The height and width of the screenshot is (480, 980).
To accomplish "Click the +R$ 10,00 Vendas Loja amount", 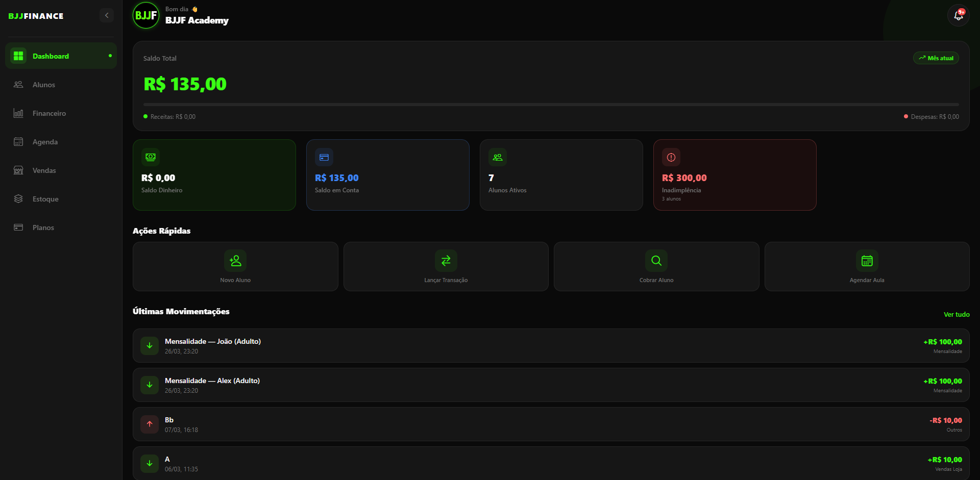I will (945, 460).
